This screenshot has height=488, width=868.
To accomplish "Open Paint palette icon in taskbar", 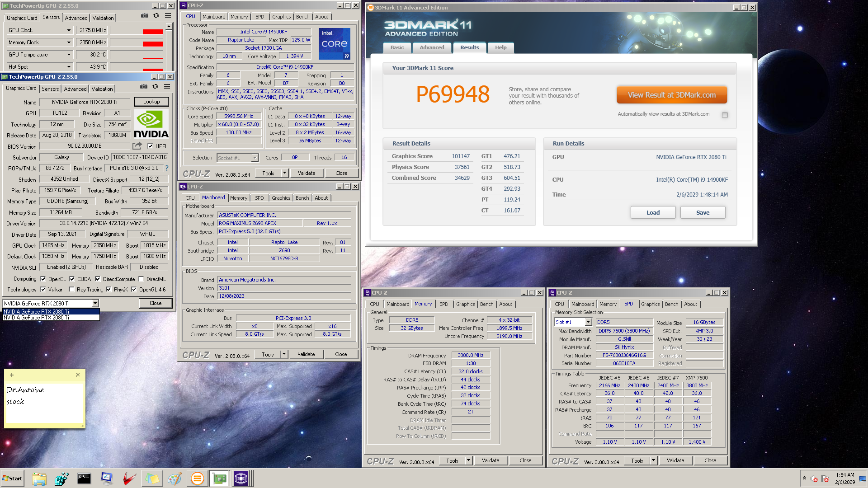I will click(x=175, y=479).
